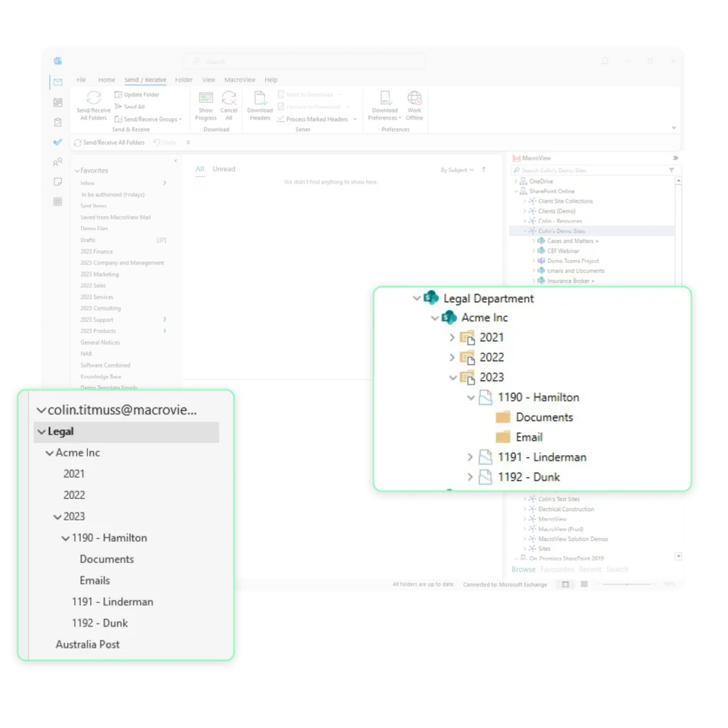The image size is (728, 728).
Task: Show Unread messages filter
Action: [224, 169]
